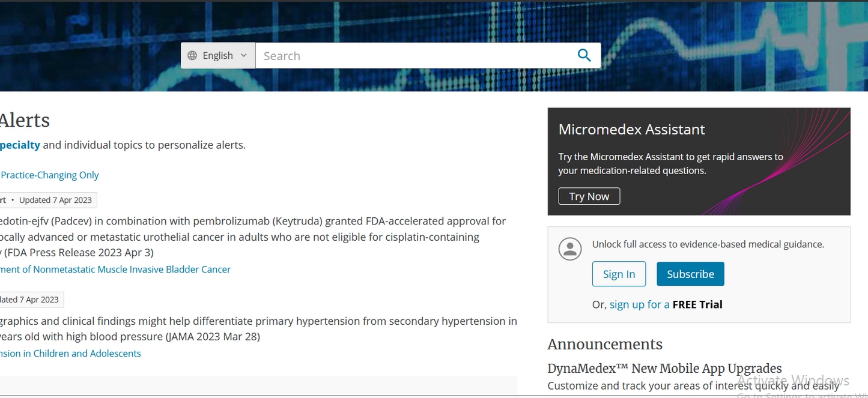Open the sign up for FREE Trial link
Image resolution: width=868 pixels, height=398 pixels.
(x=666, y=304)
